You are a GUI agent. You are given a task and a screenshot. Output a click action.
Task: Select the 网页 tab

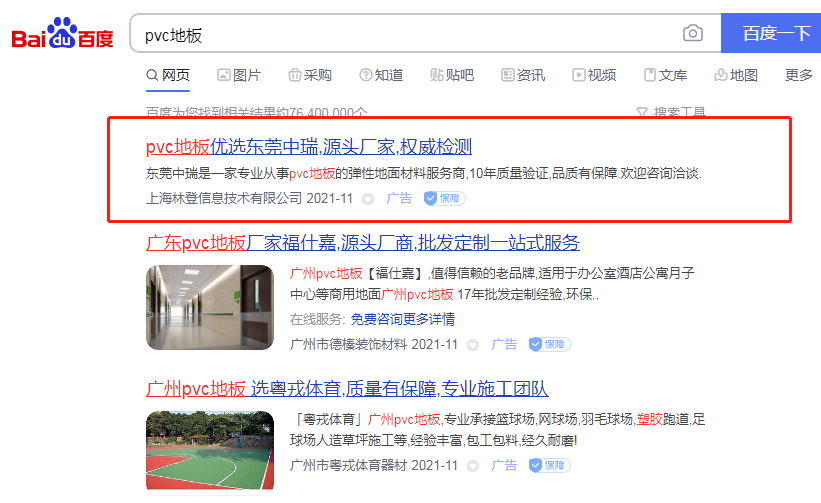168,75
